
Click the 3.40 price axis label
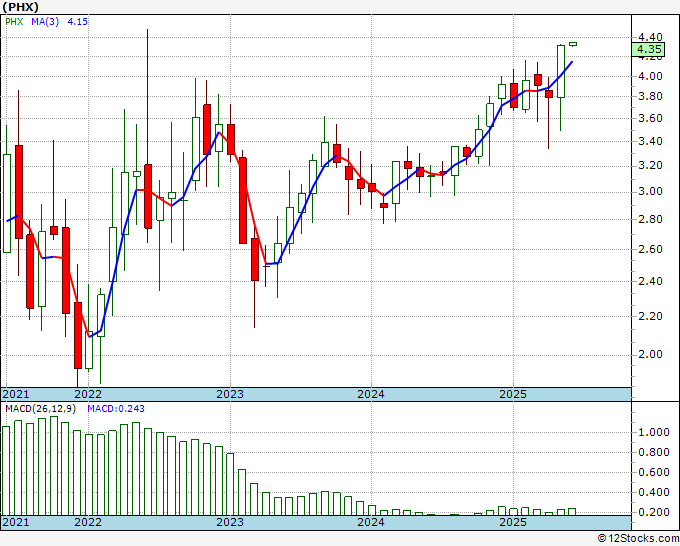pos(650,141)
